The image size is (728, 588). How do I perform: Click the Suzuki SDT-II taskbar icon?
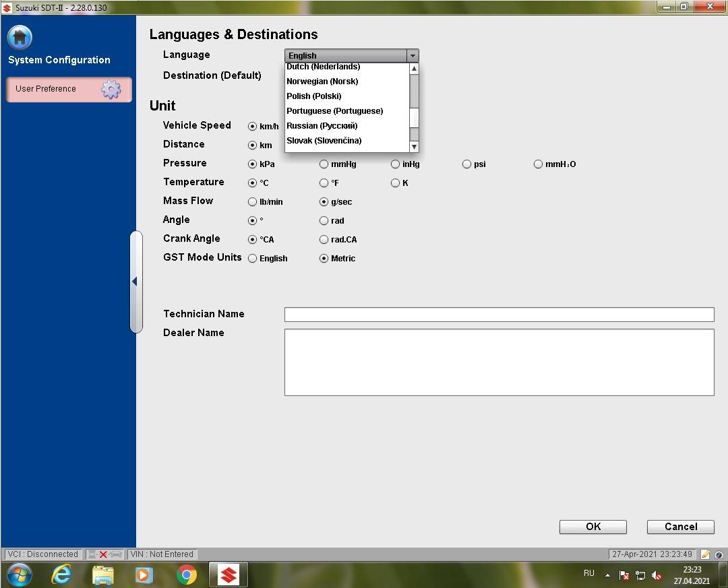[229, 575]
